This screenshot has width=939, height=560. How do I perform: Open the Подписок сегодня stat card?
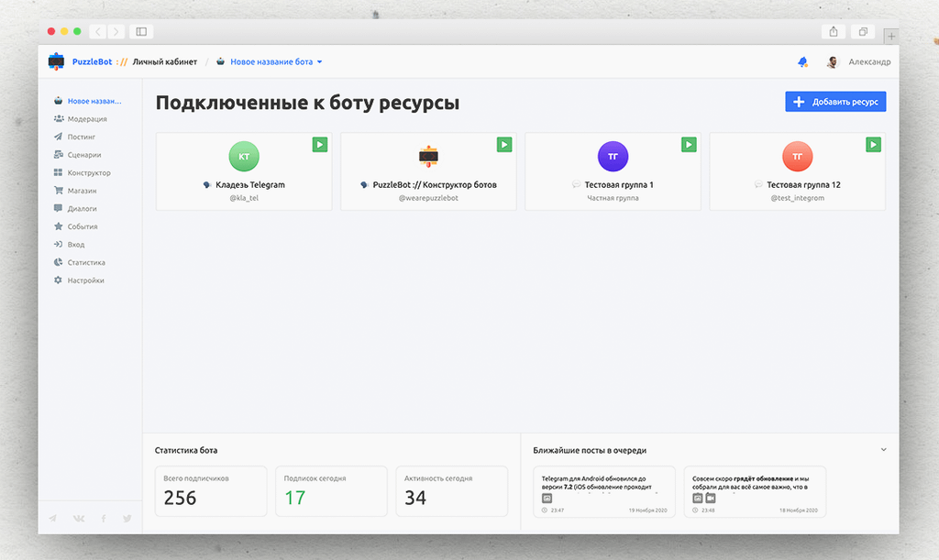tap(331, 491)
